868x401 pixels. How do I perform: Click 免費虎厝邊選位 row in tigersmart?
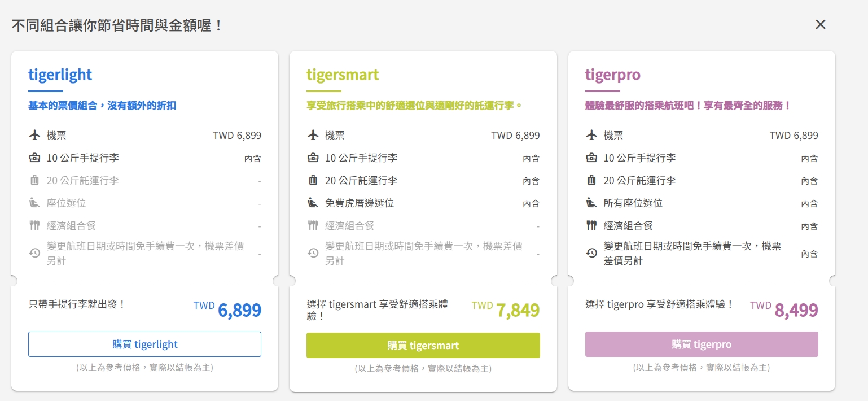coord(360,203)
